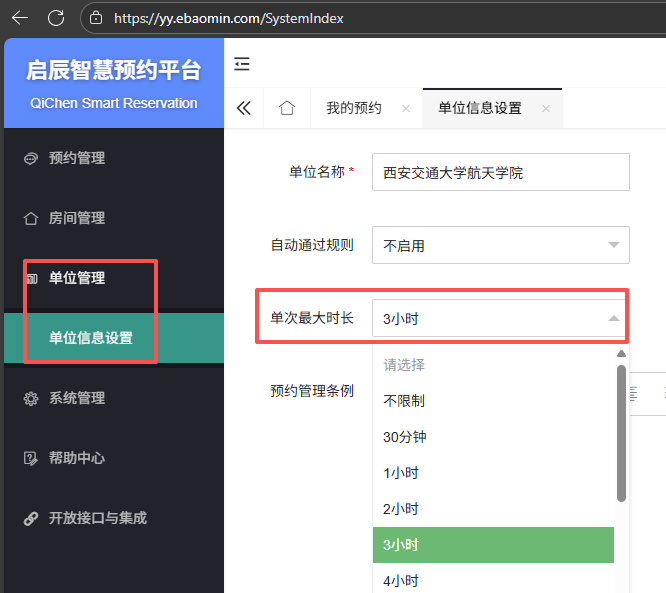Open the home tab icon
Viewport: 666px width, 593px height.
tap(287, 108)
